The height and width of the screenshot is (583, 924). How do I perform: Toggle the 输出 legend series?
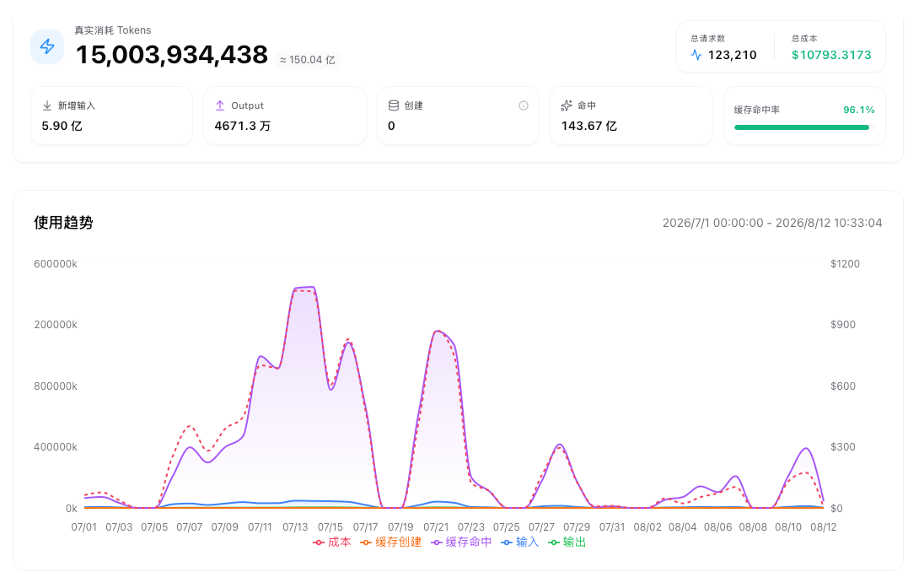click(567, 543)
